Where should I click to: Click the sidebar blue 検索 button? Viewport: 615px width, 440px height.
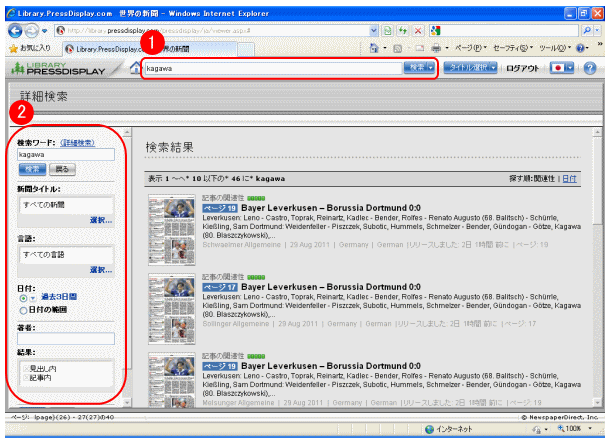[x=33, y=169]
